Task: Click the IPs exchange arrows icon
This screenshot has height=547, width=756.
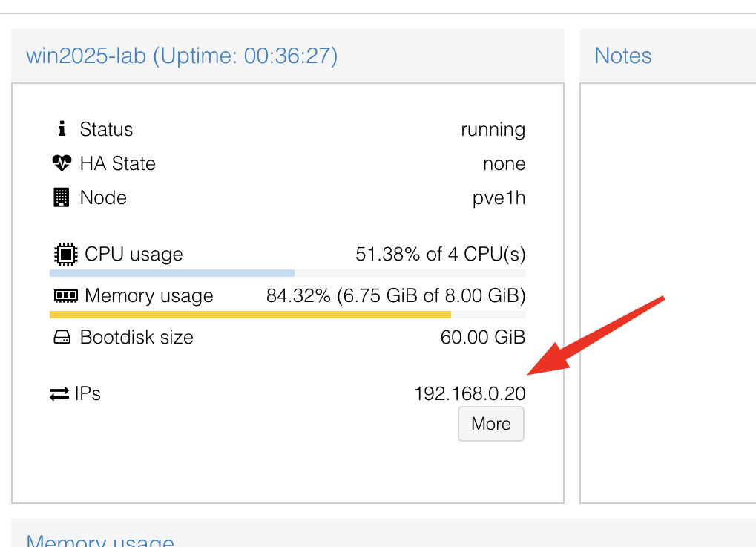Action: (x=59, y=393)
